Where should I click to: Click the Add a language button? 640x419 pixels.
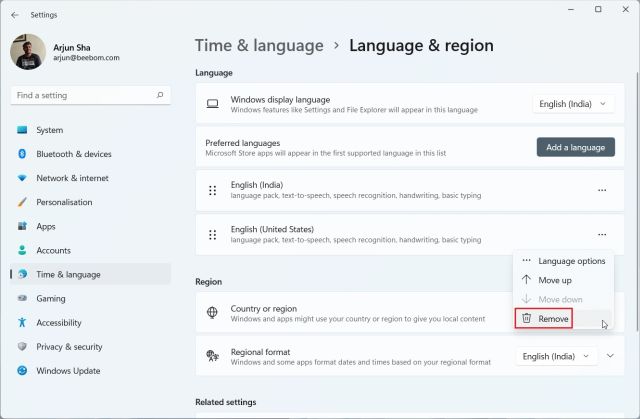click(576, 147)
